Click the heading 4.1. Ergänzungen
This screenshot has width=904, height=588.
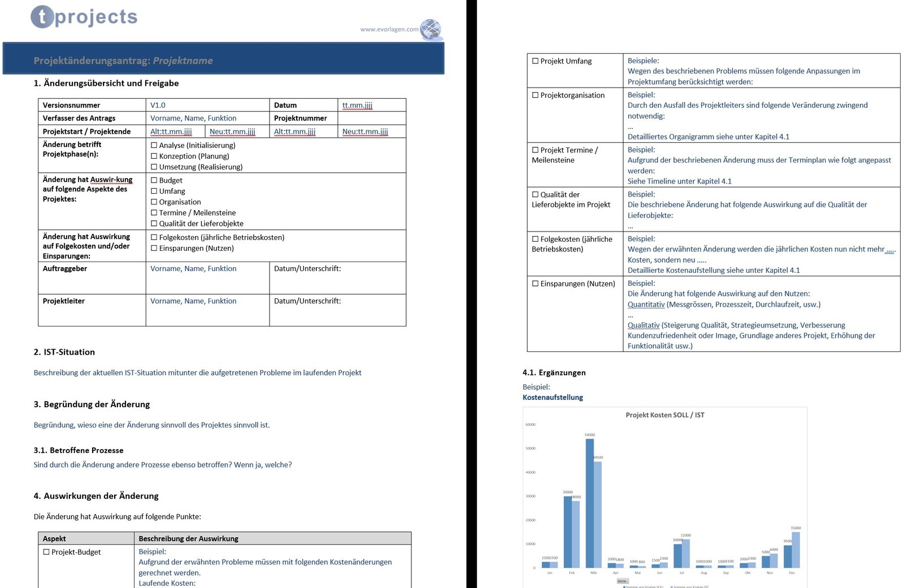[x=554, y=373]
